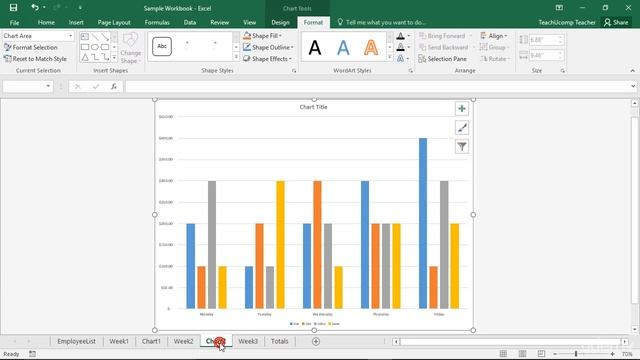Open Text Fill dropdown arrow

pos(409,36)
